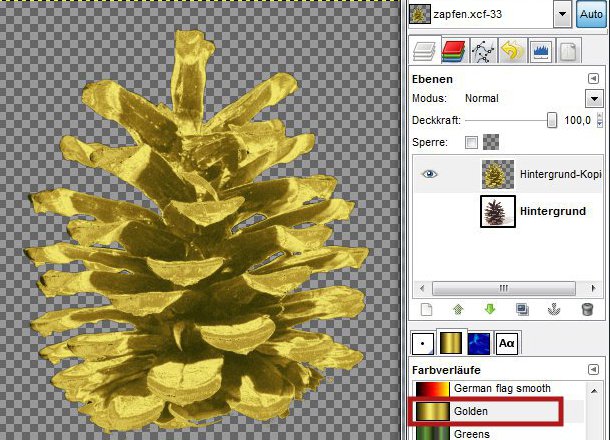The height and width of the screenshot is (440, 610).
Task: Open the Ebenen panel configuration menu
Action: pos(593,79)
